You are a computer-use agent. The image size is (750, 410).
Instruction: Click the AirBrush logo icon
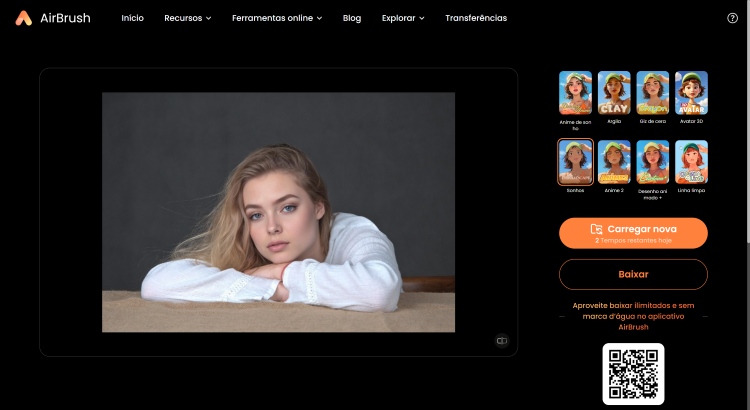[23, 18]
